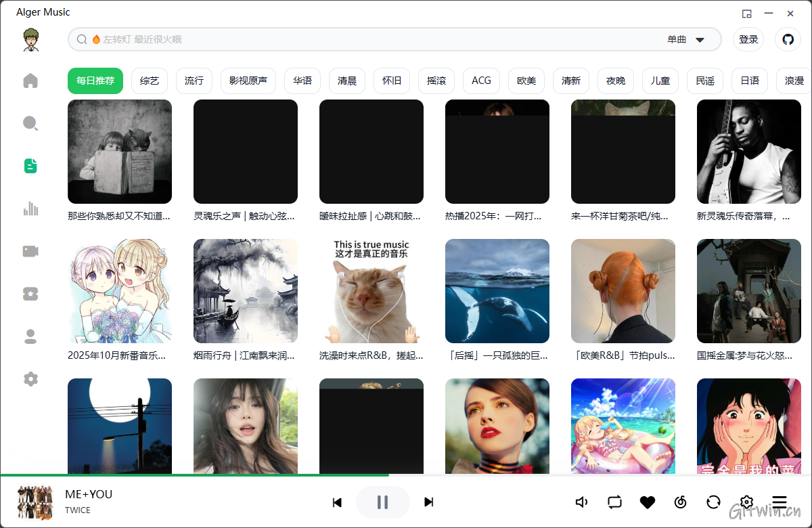Toggle the repeat loop playback mode

pos(614,502)
